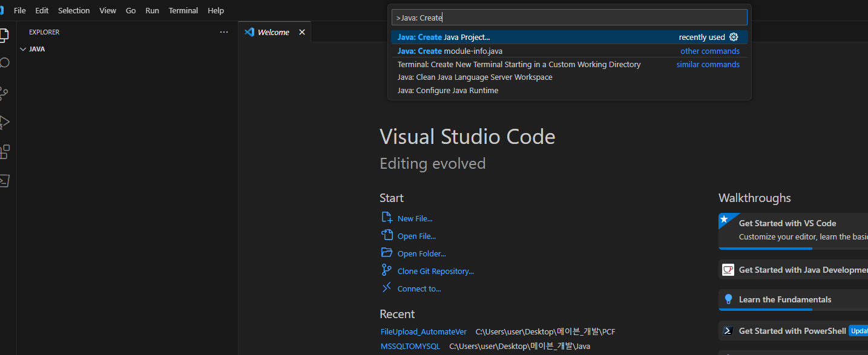Click the Java coffee cup walkthrough icon

pyautogui.click(x=728, y=270)
